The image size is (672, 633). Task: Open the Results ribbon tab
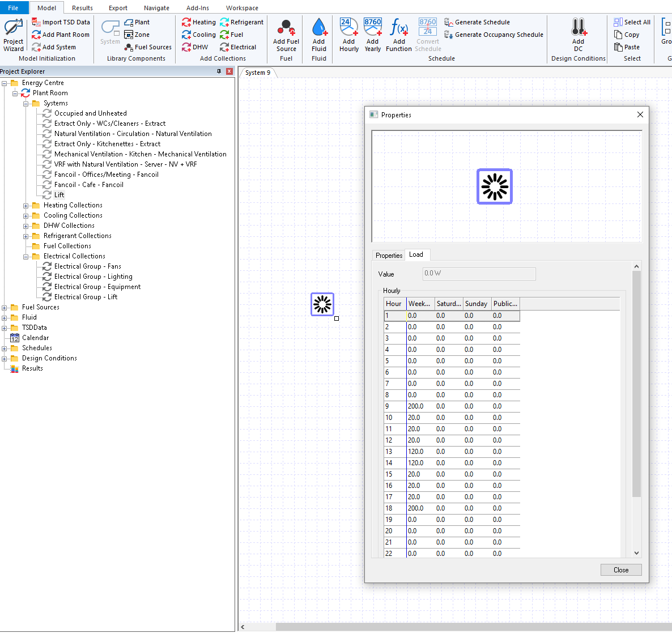click(82, 8)
